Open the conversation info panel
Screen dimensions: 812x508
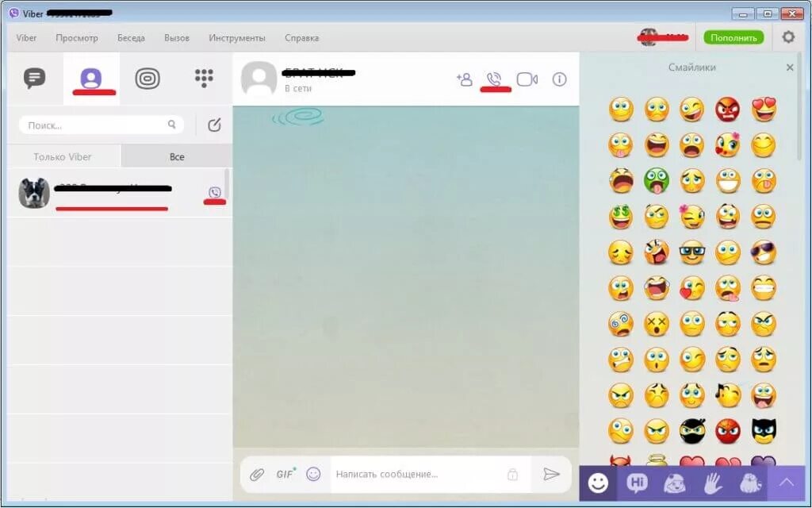559,79
